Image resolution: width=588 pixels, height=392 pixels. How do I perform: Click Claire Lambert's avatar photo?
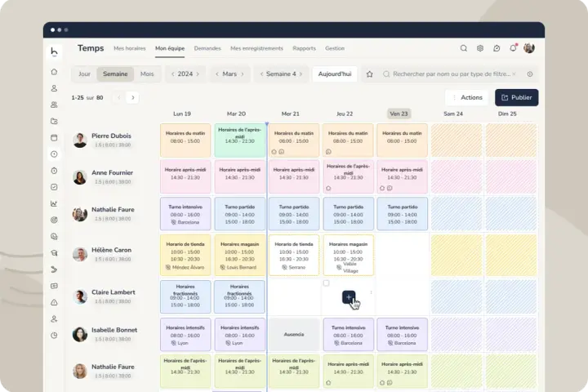80,296
